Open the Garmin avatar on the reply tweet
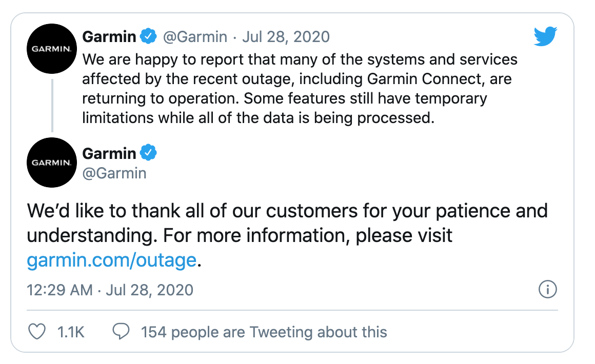The height and width of the screenshot is (364, 595). pyautogui.click(x=52, y=163)
